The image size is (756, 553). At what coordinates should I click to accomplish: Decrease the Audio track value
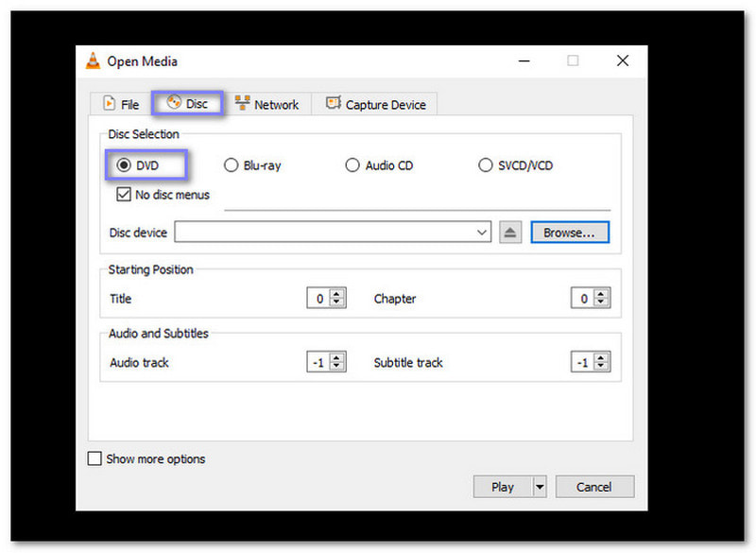click(x=337, y=366)
